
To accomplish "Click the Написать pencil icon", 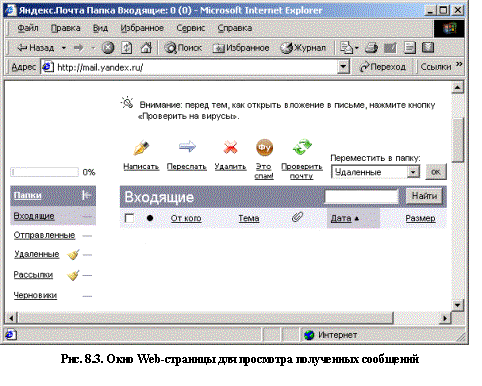I will 141,148.
